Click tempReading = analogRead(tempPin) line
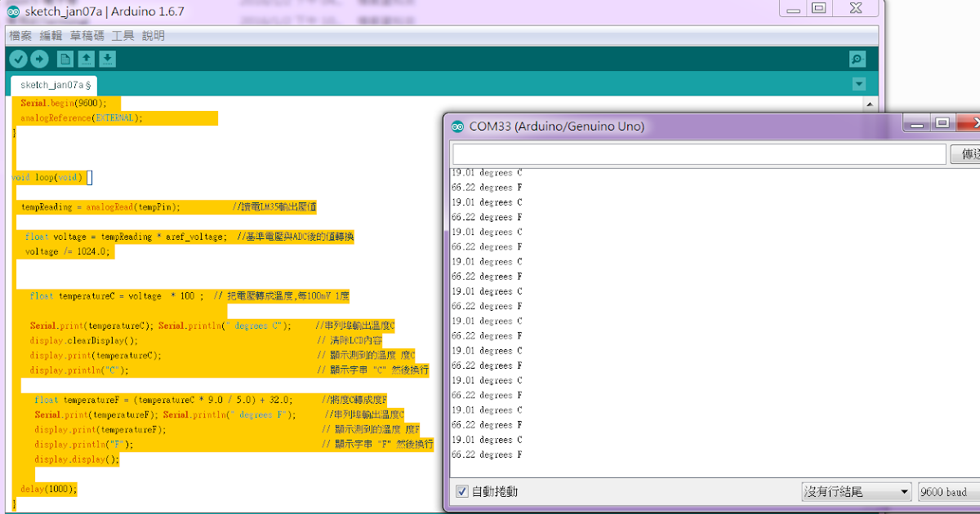 tap(101, 207)
